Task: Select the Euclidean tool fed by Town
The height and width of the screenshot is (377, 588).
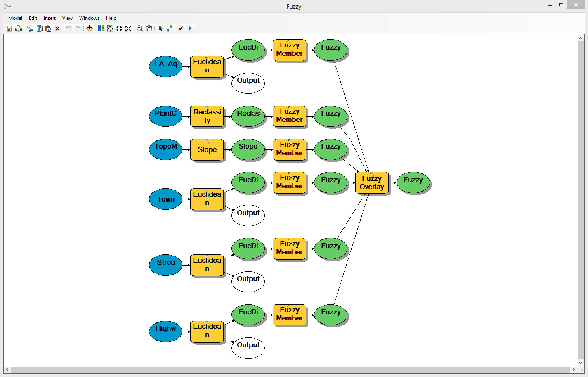Action: [x=207, y=199]
